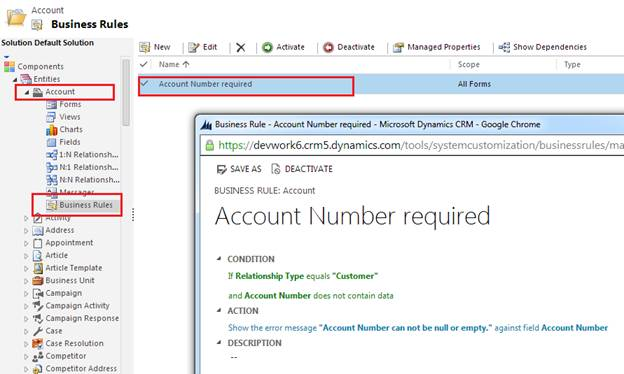Click the New business rule icon
The height and width of the screenshot is (374, 624).
144,47
